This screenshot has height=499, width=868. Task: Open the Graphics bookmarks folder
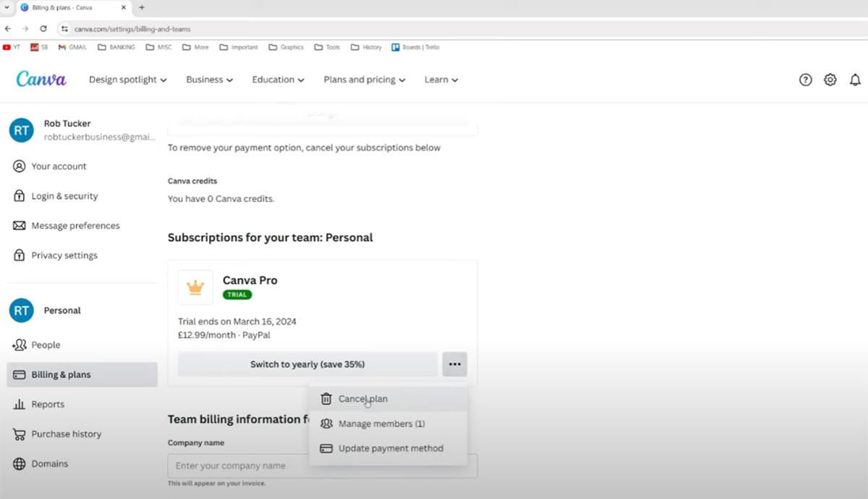coord(286,47)
